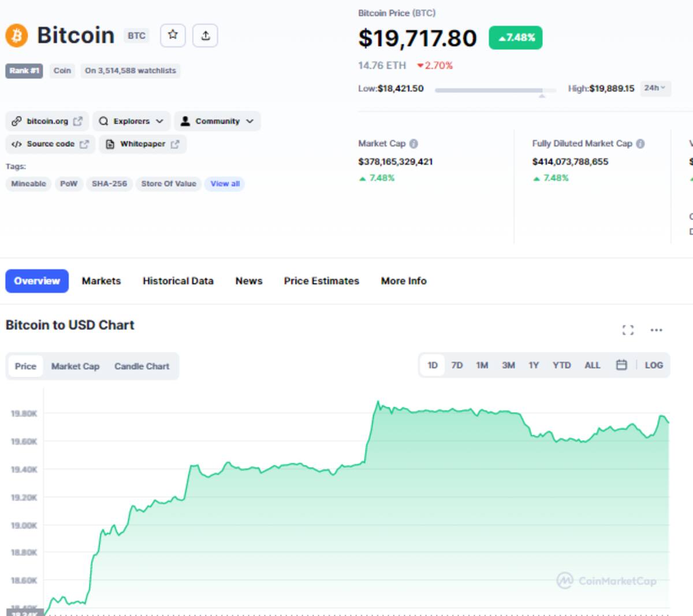Add Bitcoin to watchlist with star icon
Image resolution: width=693 pixels, height=616 pixels.
click(x=173, y=35)
